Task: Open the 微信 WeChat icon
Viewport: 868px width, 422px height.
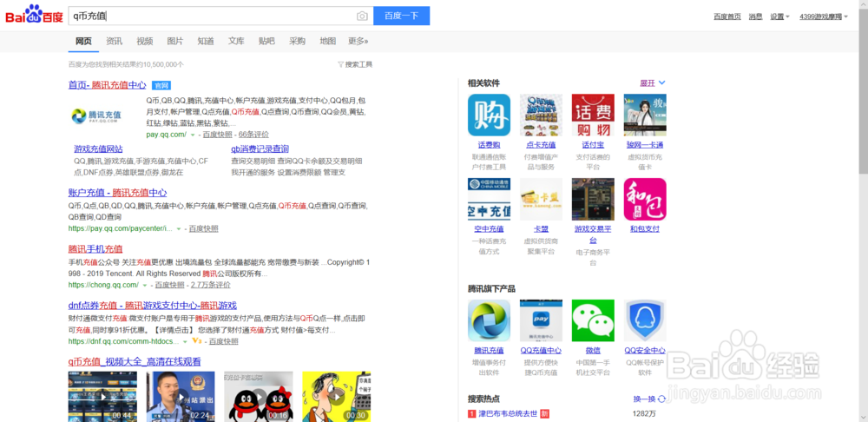Action: point(593,320)
